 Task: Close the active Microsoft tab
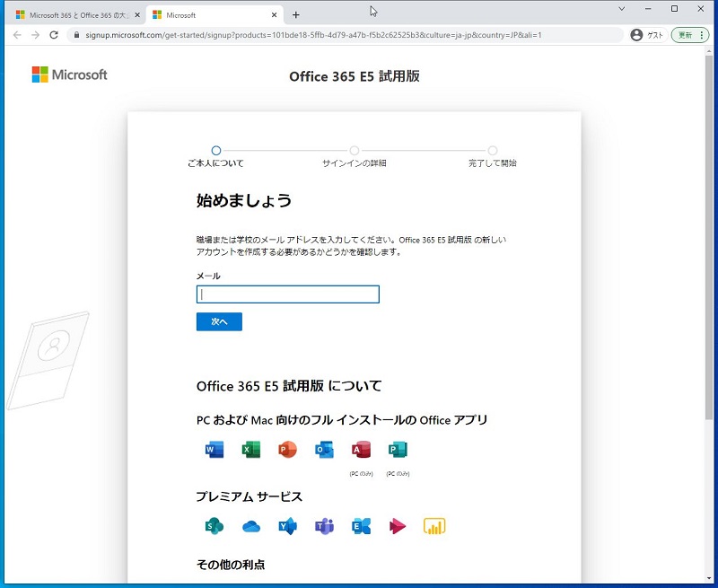[274, 15]
